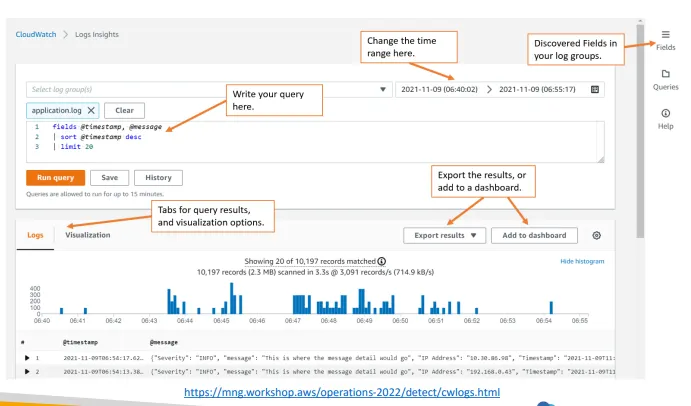Viewport: 691px width, 406px height.
Task: Click the Run query button
Action: coord(56,178)
